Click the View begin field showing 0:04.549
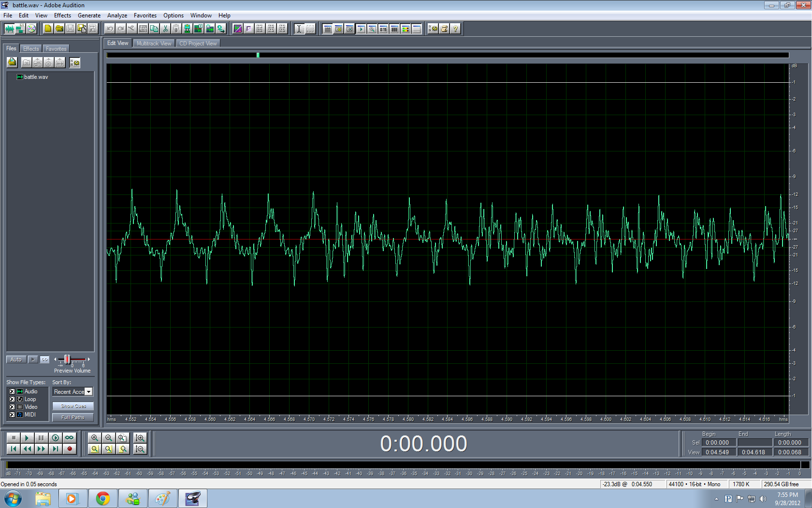Image resolution: width=812 pixels, height=508 pixels. pyautogui.click(x=719, y=452)
